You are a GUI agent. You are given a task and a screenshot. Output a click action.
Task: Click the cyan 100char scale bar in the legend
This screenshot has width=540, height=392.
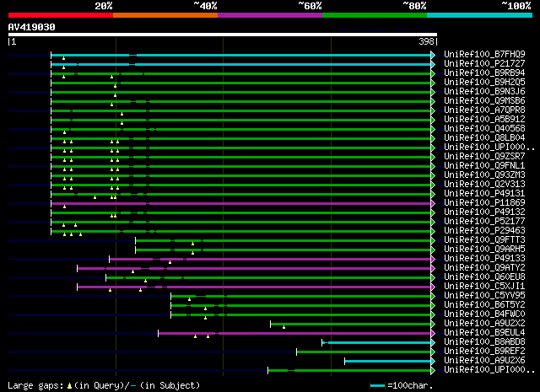(377, 386)
